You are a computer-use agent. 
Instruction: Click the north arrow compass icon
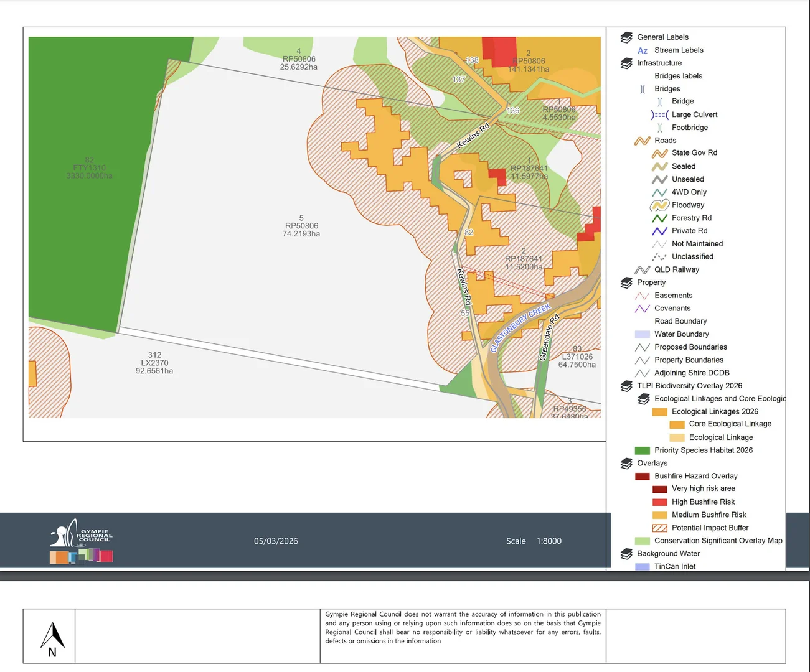[52, 639]
